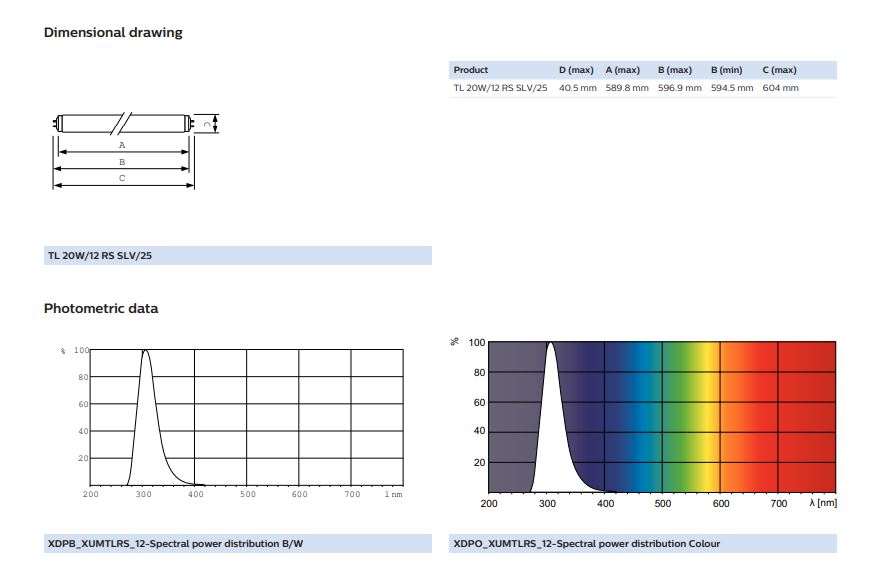This screenshot has width=882, height=580.
Task: Click TL 20W/12 RS SLV/25 in the table row
Action: [500, 88]
